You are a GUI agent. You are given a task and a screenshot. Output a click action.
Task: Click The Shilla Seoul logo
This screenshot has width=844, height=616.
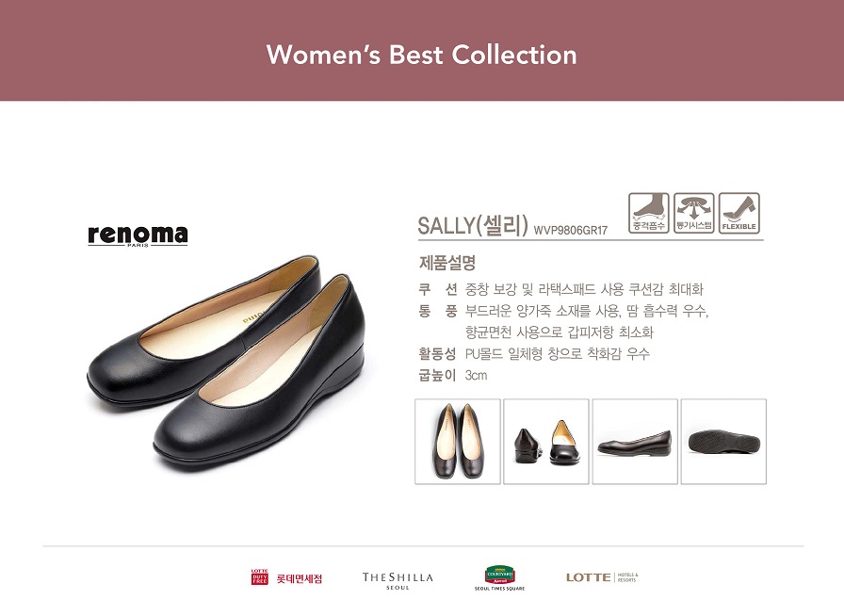point(398,580)
